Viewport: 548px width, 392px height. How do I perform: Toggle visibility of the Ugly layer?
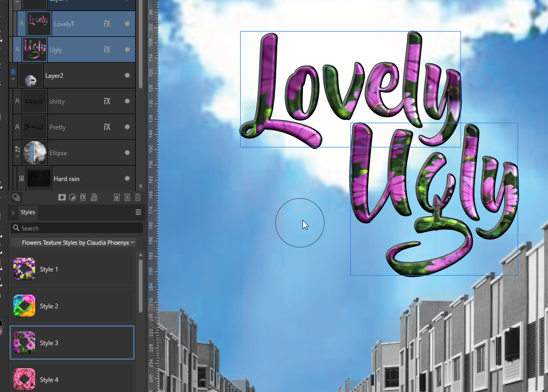pyautogui.click(x=127, y=49)
